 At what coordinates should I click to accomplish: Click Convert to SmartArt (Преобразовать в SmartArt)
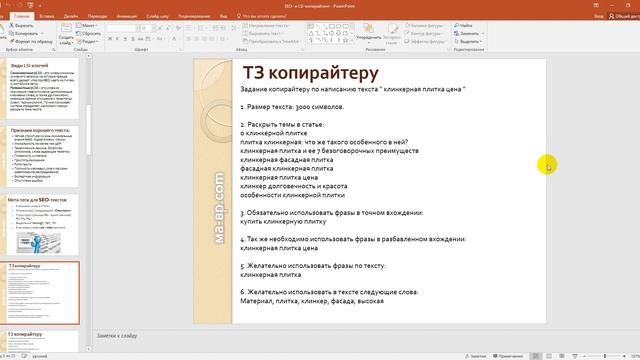[271, 41]
